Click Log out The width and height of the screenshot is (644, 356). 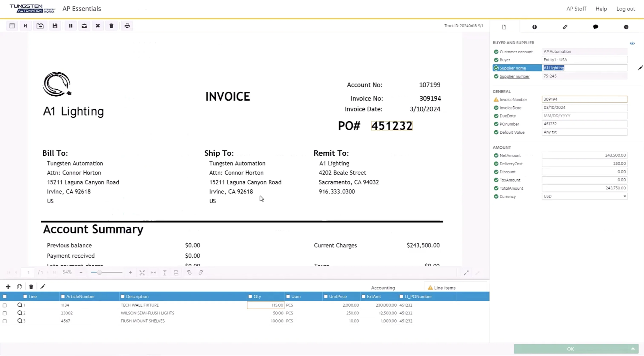(625, 9)
